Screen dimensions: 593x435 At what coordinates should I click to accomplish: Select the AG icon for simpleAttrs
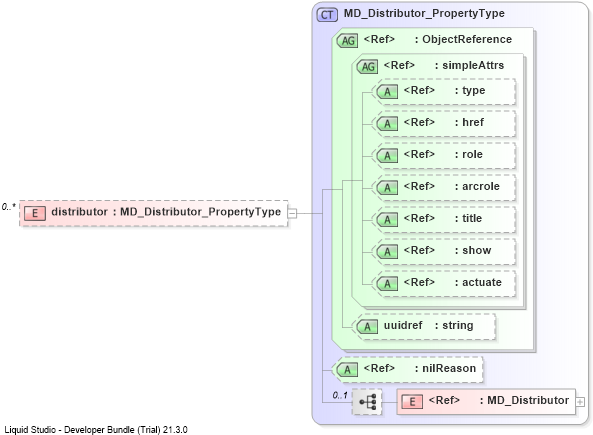368,67
